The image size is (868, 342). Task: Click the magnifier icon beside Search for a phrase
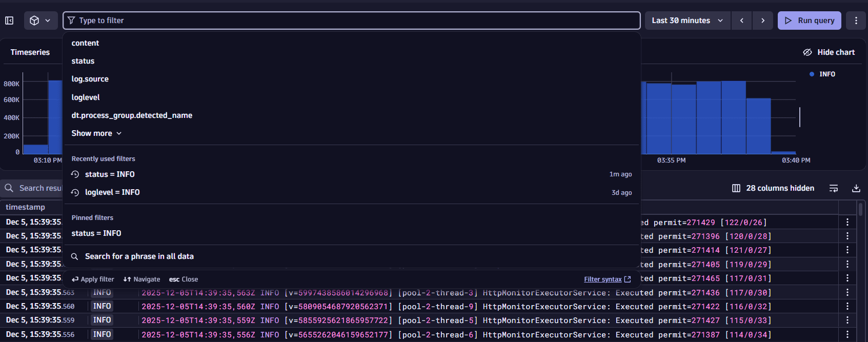75,256
